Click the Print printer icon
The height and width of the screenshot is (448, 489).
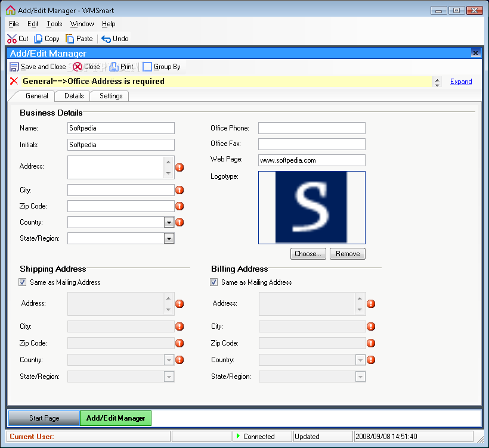114,67
